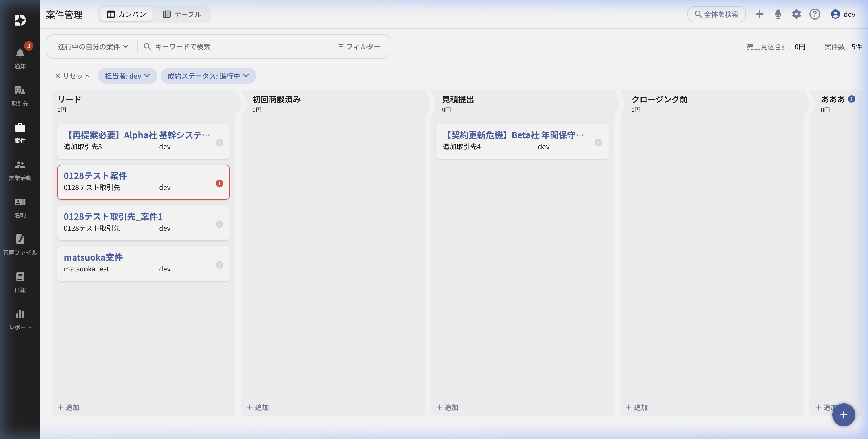Viewport: 868px width, 439px height.
Task: Expand the 進行中の自分の案件 view dropdown
Action: [x=93, y=46]
